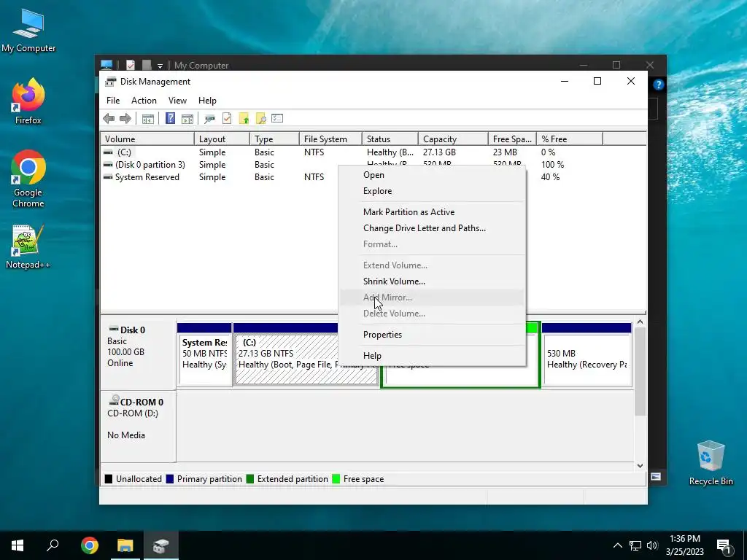Open the Google Chrome desktop shortcut
The width and height of the screenshot is (747, 560).
point(28,179)
